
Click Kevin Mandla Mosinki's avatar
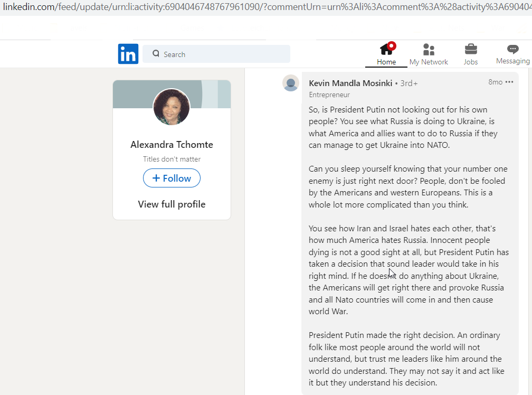(x=291, y=83)
